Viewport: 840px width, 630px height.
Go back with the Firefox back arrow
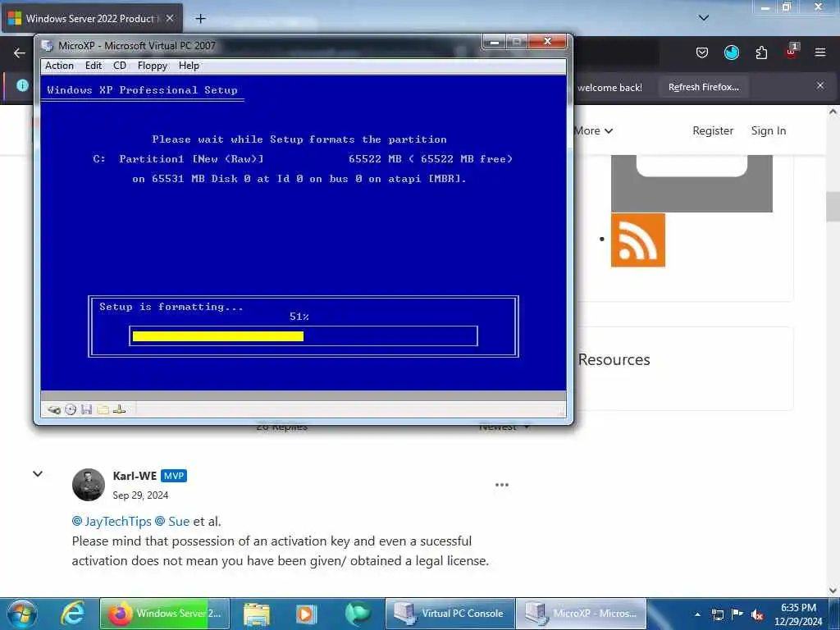(20, 52)
